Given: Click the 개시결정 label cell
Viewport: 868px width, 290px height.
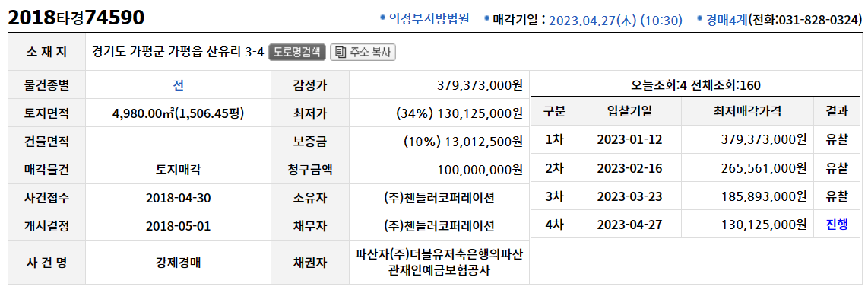Looking at the screenshot, I should click(x=46, y=226).
